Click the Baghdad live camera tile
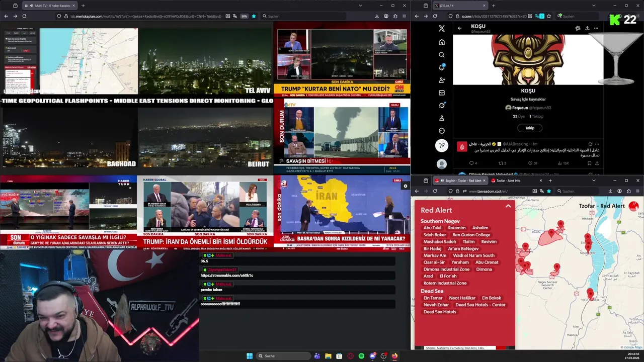 click(x=69, y=137)
